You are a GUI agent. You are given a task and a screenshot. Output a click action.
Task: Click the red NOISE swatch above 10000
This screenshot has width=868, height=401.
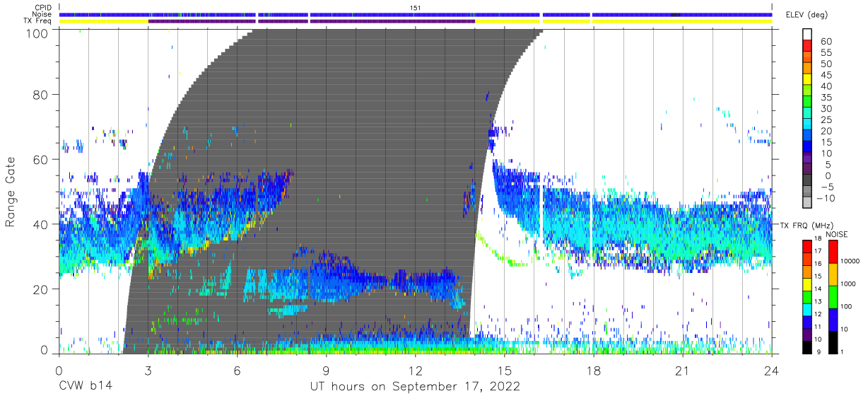click(x=832, y=251)
